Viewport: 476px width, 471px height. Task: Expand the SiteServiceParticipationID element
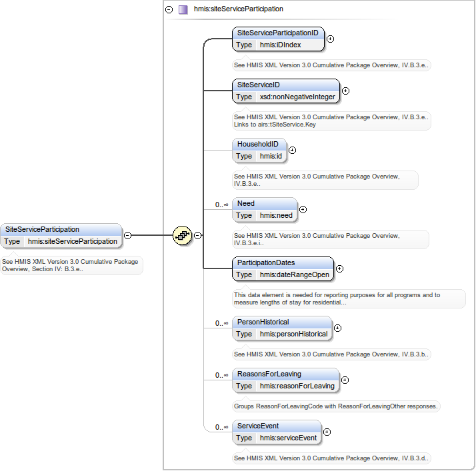pos(330,39)
